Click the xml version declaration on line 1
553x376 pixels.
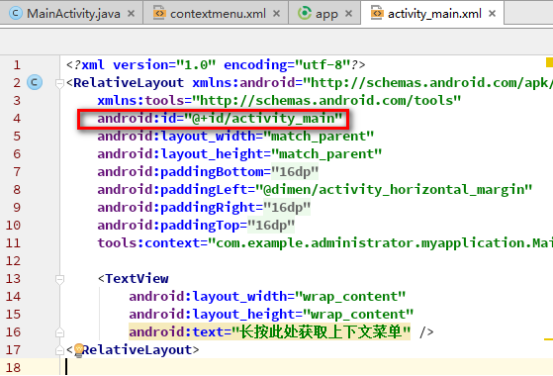point(215,65)
